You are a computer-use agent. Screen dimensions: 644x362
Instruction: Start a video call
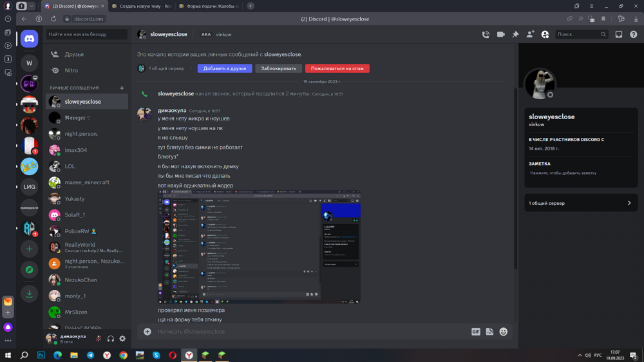500,35
